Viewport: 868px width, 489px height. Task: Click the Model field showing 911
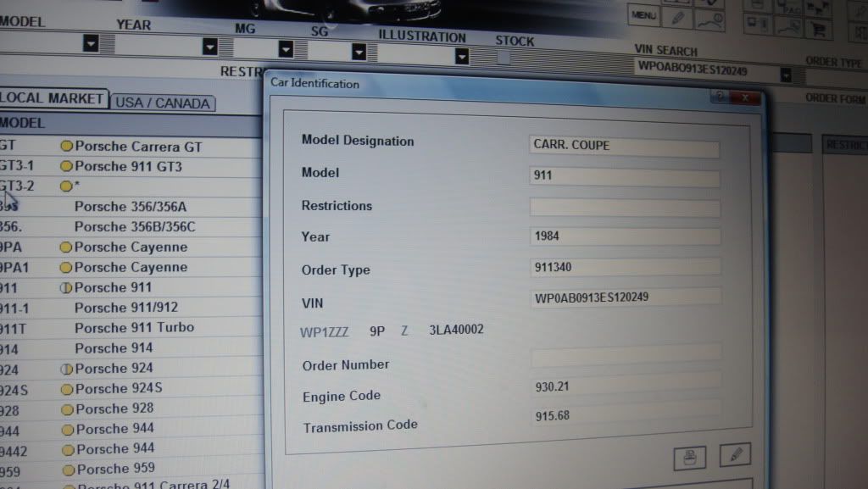(625, 176)
